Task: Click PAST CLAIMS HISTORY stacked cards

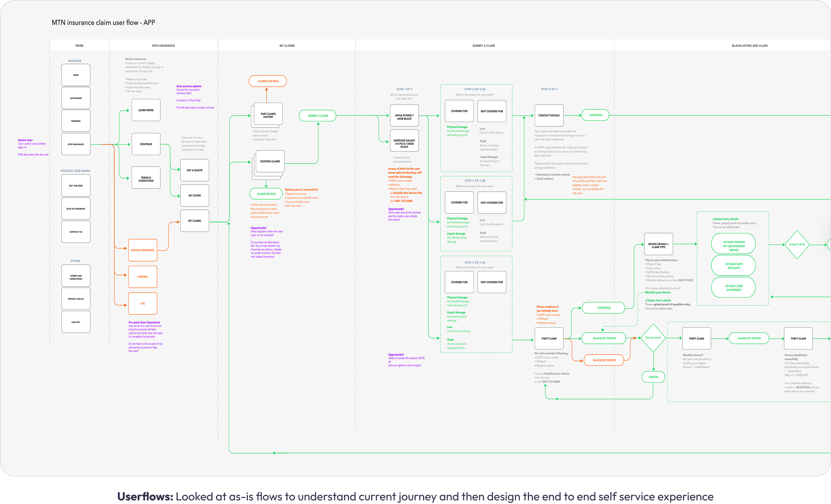Action: (x=268, y=115)
